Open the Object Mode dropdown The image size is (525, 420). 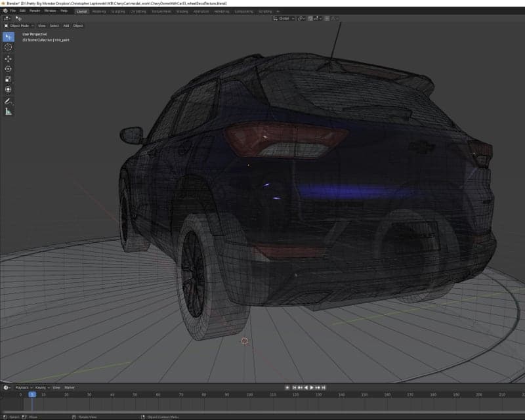(x=19, y=26)
